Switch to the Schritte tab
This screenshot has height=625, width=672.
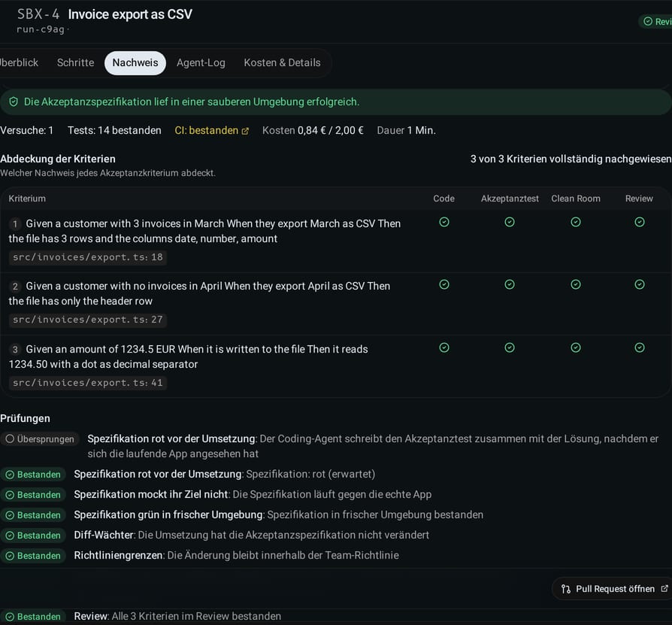tap(75, 62)
